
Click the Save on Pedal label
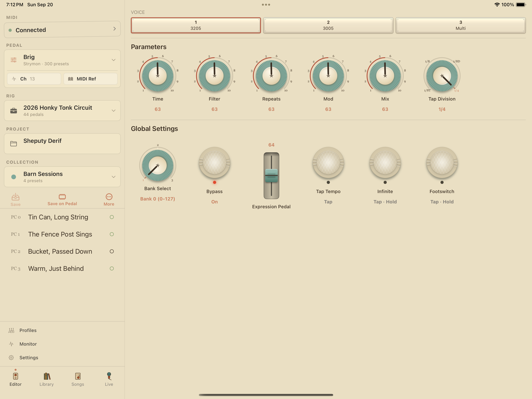click(x=62, y=204)
